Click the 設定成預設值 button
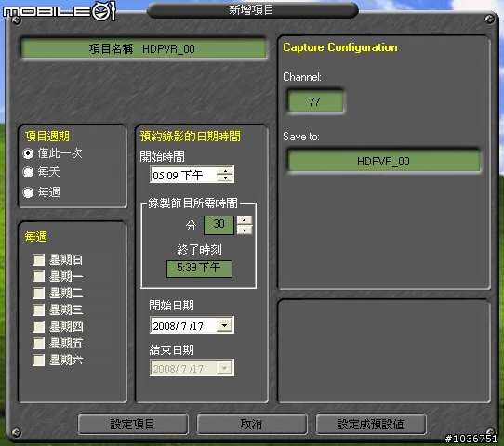 coord(371,425)
